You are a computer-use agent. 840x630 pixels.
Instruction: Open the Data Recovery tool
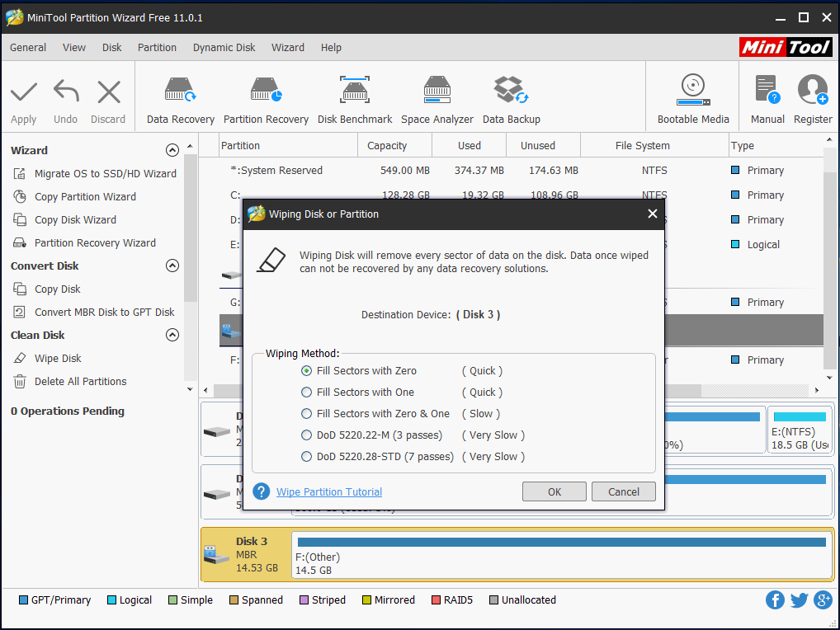tap(180, 100)
